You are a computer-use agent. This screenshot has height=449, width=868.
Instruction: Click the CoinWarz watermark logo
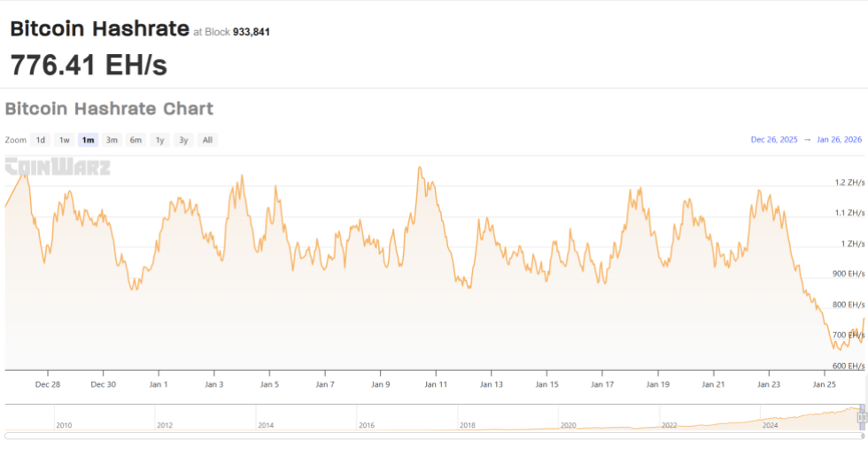(x=58, y=166)
